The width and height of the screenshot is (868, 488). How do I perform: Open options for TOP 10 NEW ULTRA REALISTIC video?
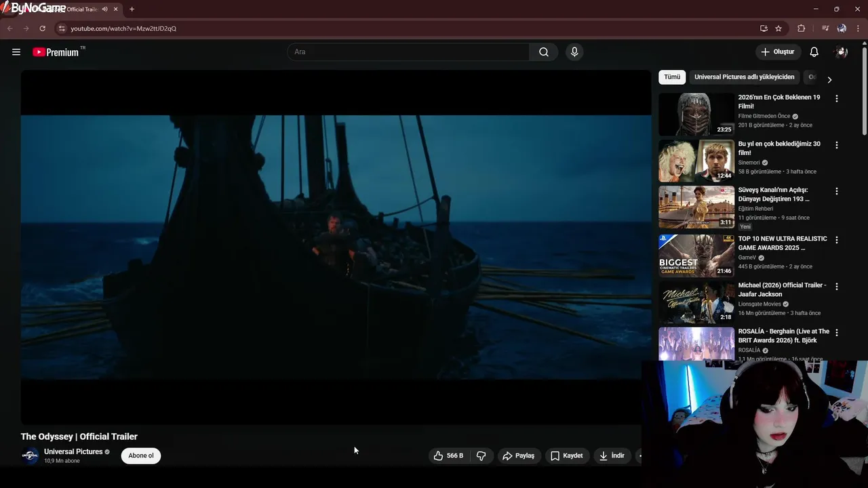pos(836,240)
